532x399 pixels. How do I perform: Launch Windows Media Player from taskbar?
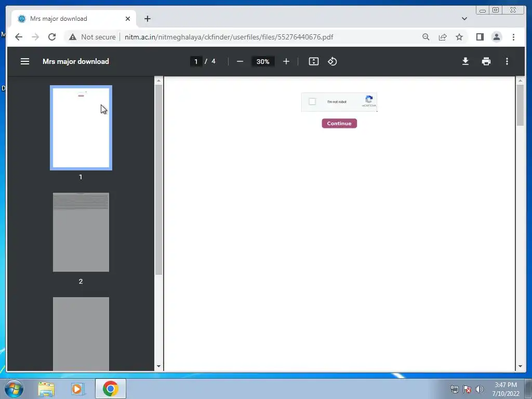click(x=78, y=389)
